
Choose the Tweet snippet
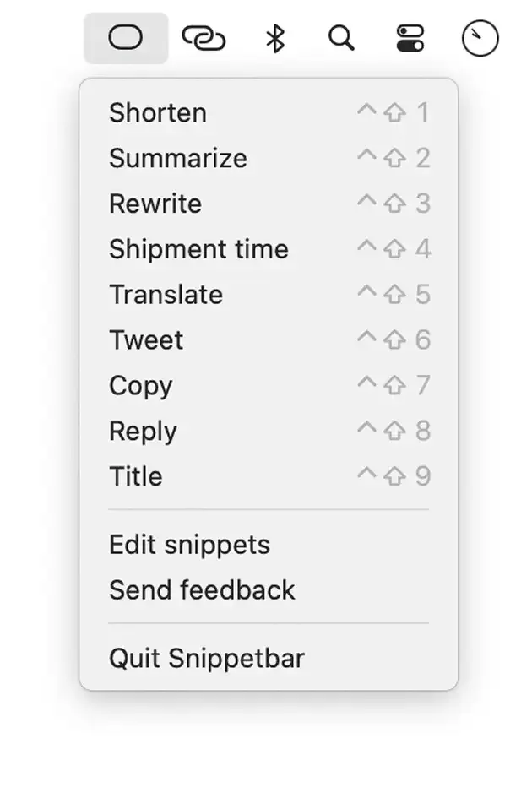[146, 340]
